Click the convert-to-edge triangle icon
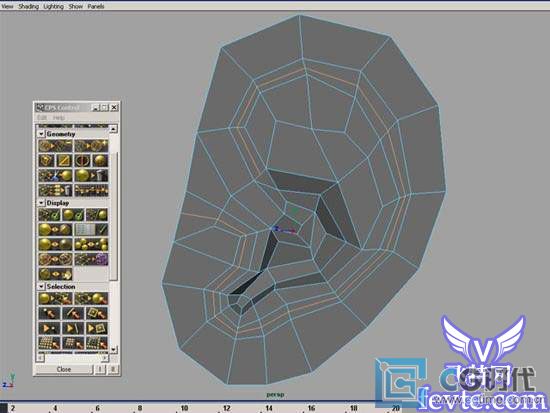 coord(73,328)
